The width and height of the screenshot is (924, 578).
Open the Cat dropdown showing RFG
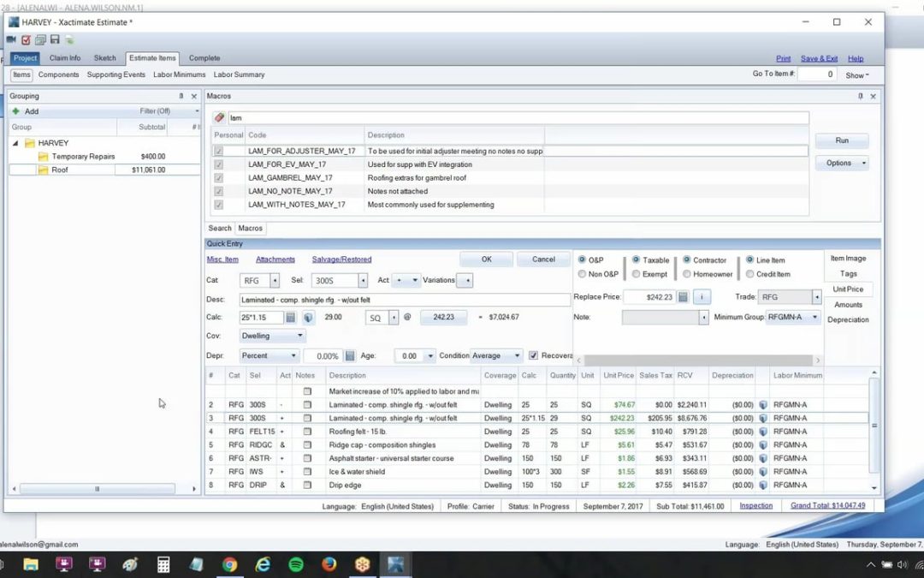pyautogui.click(x=275, y=281)
